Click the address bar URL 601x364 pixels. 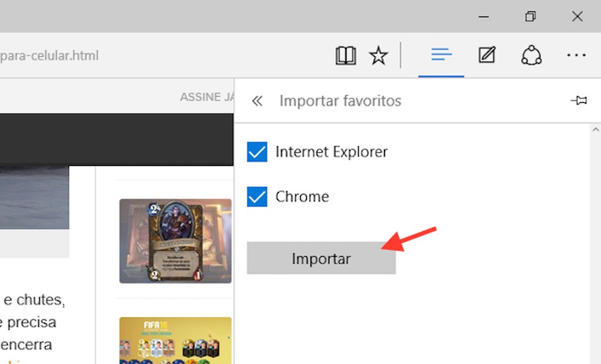49,55
